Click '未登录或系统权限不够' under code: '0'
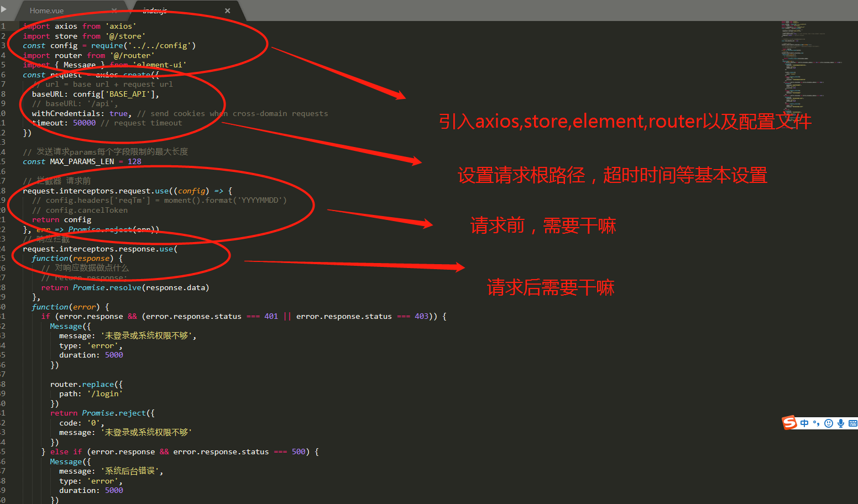858x504 pixels. pos(147,432)
